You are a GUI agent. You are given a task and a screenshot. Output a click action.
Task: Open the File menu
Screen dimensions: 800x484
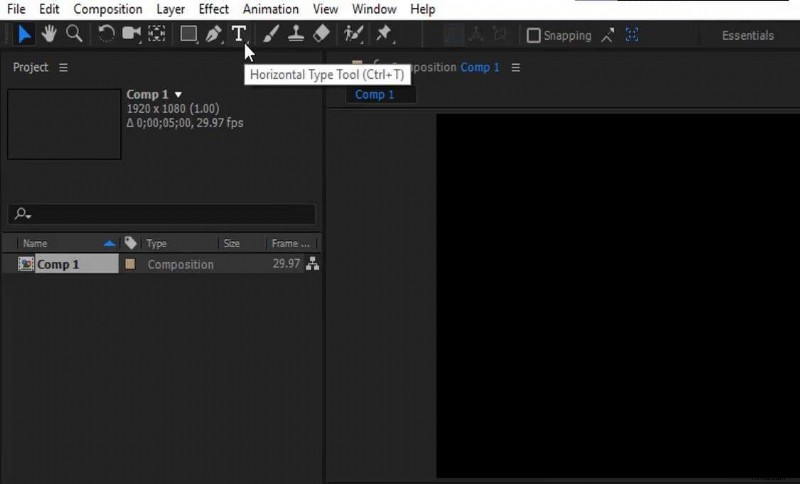(x=16, y=9)
